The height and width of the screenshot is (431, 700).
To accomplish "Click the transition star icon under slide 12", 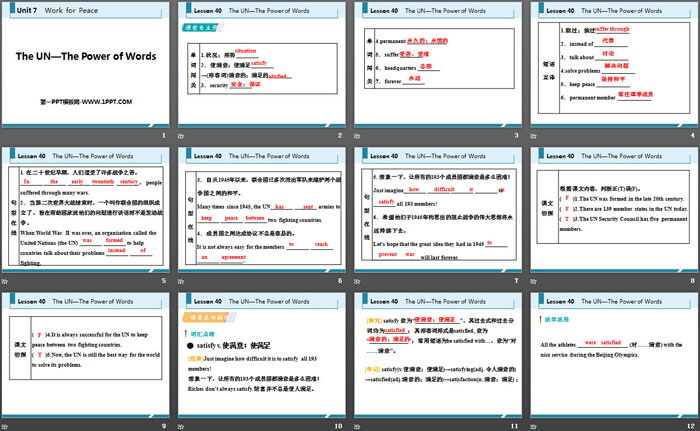I will (x=533, y=427).
